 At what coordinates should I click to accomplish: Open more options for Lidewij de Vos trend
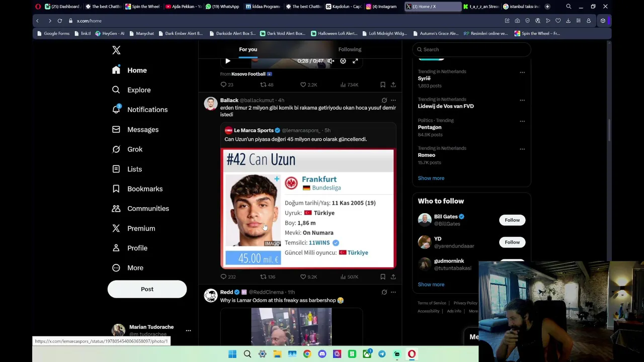522,101
